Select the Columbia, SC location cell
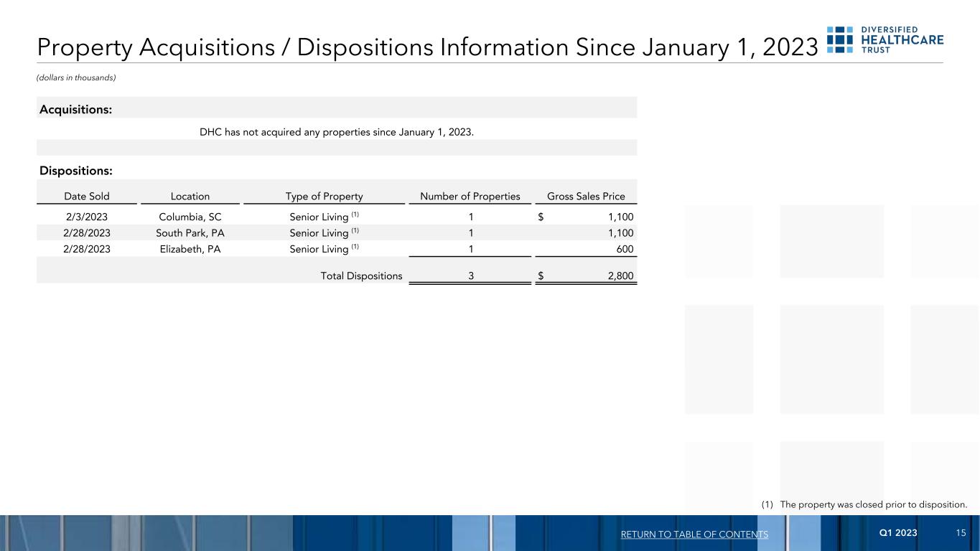This screenshot has height=551, width=980. [190, 216]
